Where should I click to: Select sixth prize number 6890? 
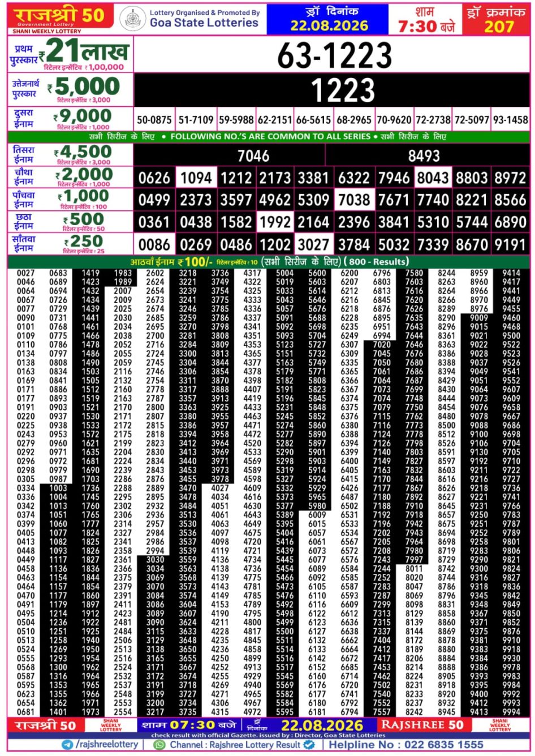(510, 222)
